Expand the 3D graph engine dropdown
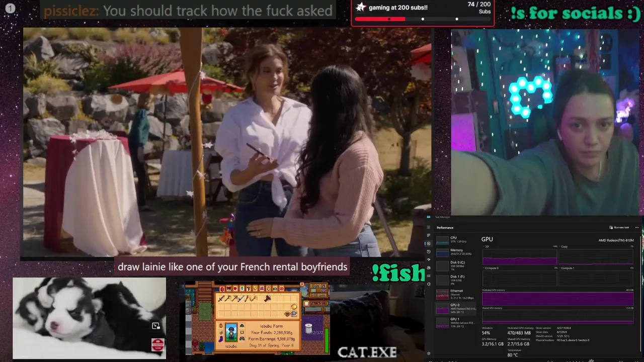The image size is (644, 362). coord(487,246)
